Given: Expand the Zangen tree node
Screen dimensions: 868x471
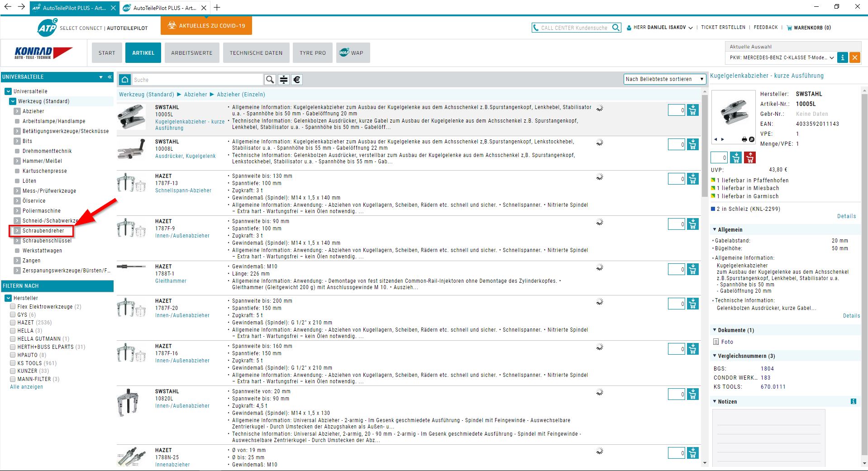Looking at the screenshot, I should point(17,261).
